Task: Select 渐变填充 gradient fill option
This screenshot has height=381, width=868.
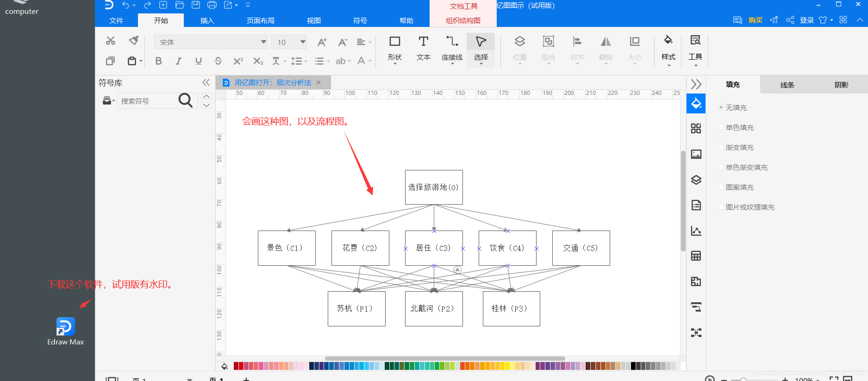Action: click(x=736, y=147)
